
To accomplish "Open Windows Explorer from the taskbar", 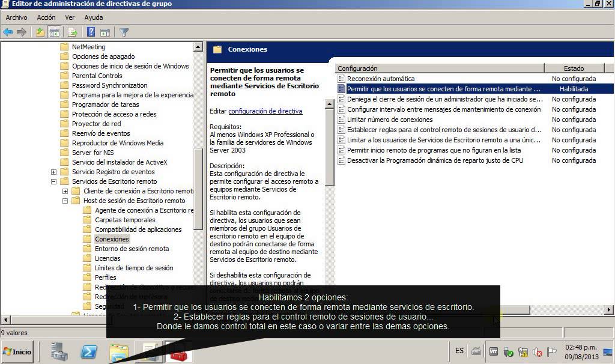I will click(118, 352).
